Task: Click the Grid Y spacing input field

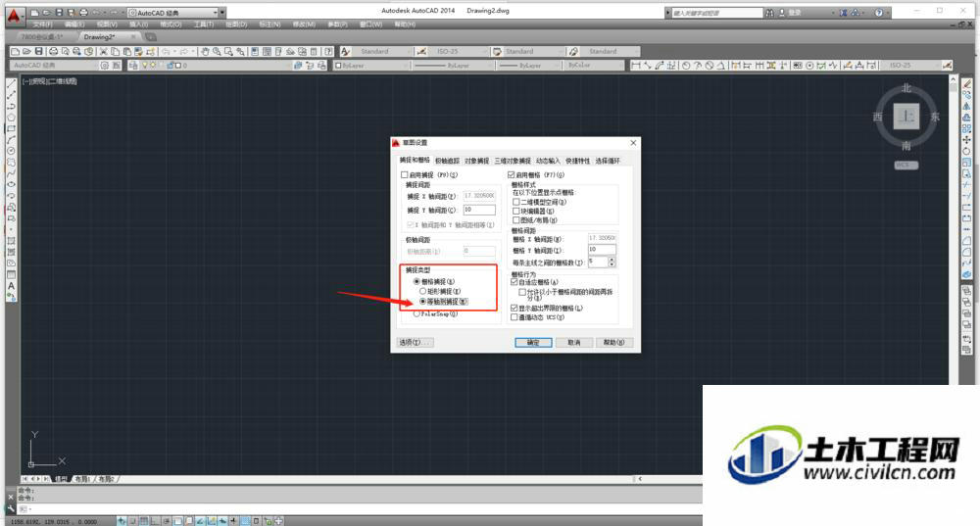Action: [602, 249]
